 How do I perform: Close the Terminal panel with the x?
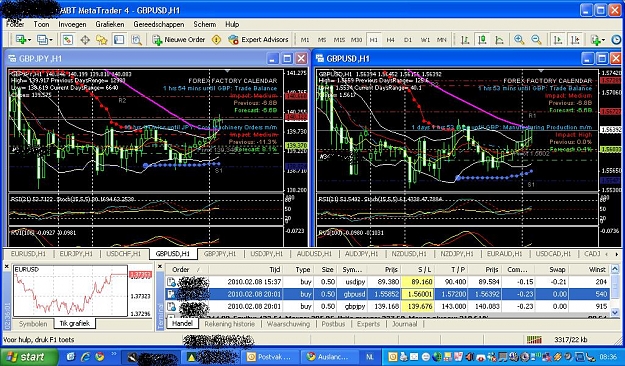(x=160, y=266)
